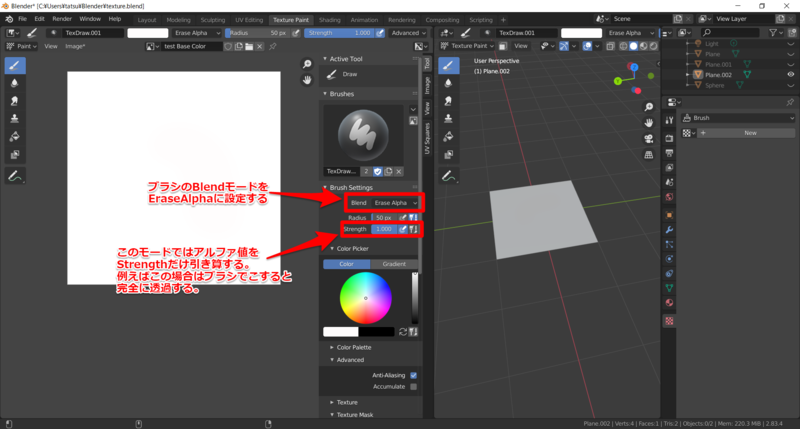
Task: Open the World properties tab icon
Action: click(669, 197)
